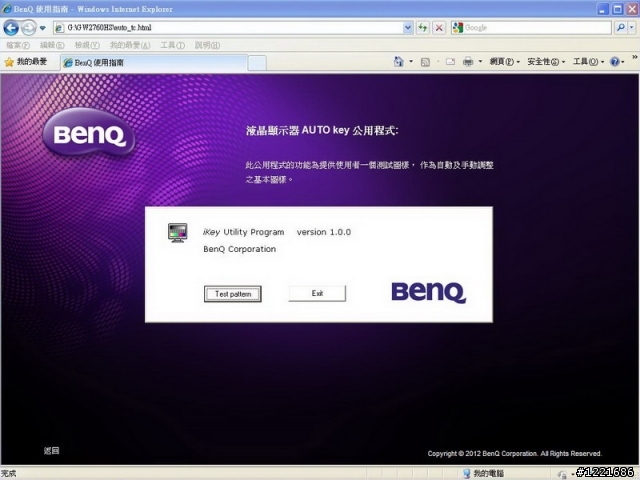Screen dimensions: 640x480
Task: Click the Forward navigation arrow
Action: click(x=29, y=28)
